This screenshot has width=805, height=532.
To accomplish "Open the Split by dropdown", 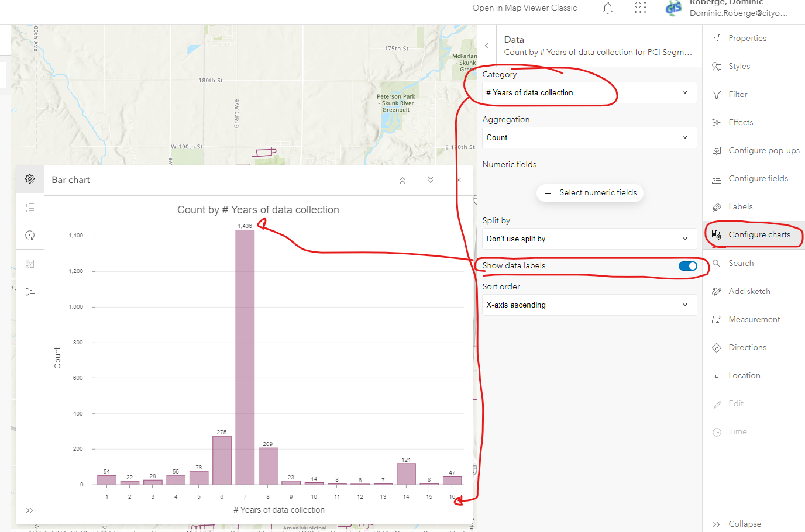I will coord(589,239).
